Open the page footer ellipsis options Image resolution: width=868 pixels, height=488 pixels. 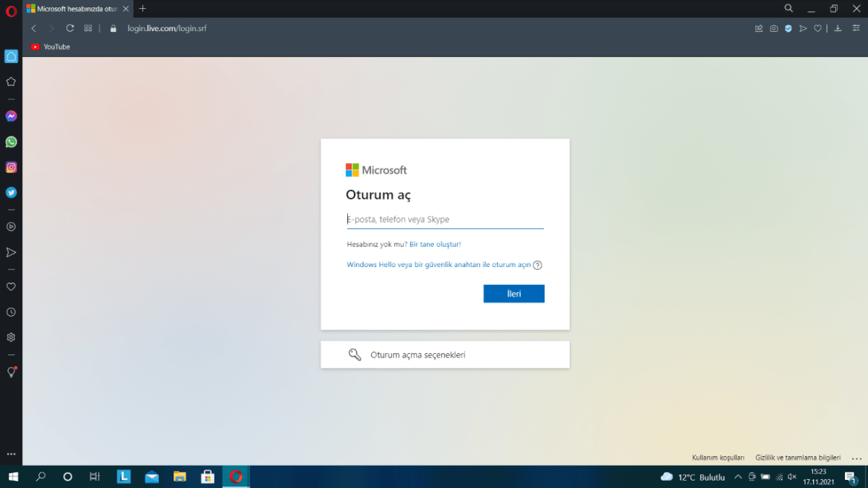point(858,458)
